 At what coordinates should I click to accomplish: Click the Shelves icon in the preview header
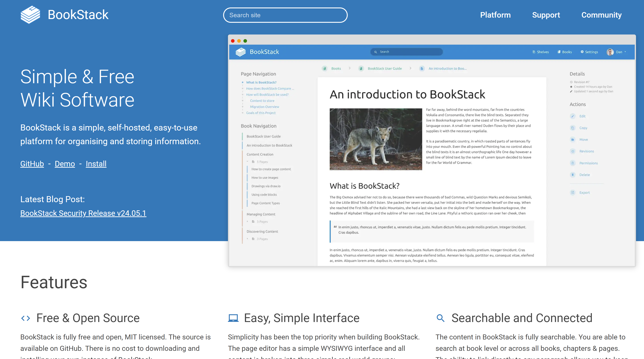click(x=534, y=52)
